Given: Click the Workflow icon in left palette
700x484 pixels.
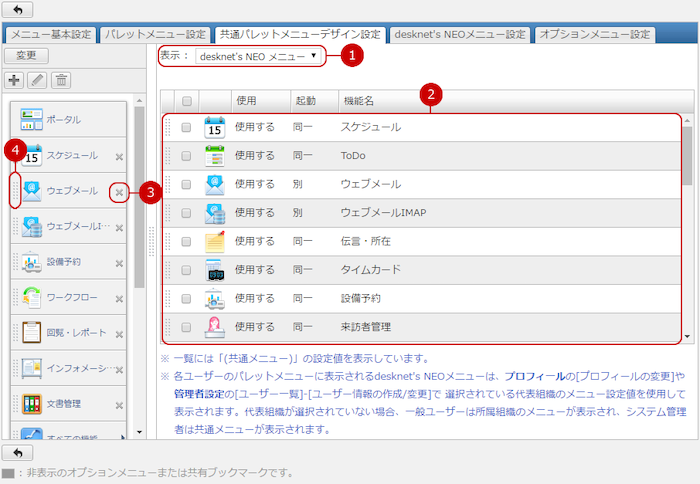Looking at the screenshot, I should [x=32, y=298].
